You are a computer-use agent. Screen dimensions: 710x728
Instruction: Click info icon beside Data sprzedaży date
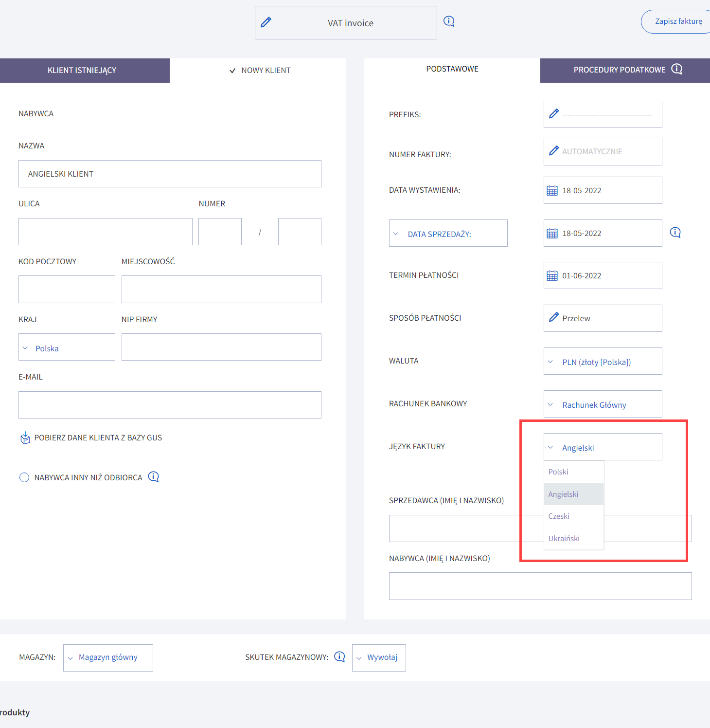click(675, 233)
